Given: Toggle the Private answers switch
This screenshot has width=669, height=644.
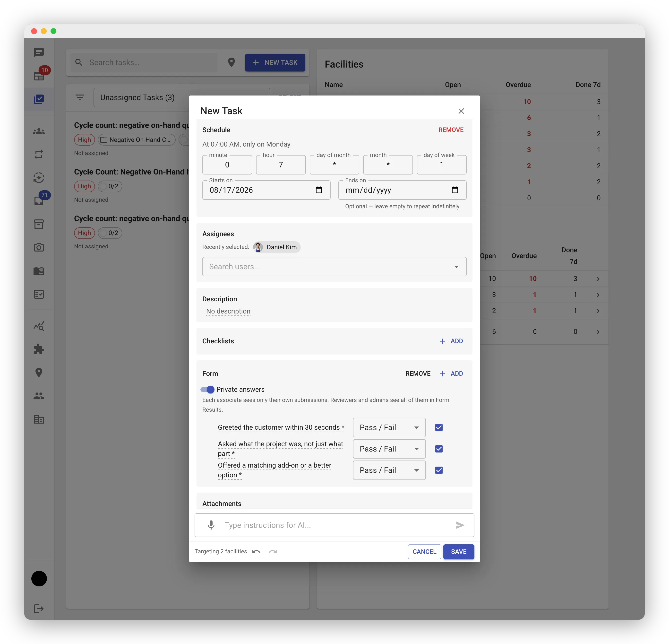Looking at the screenshot, I should tap(207, 389).
